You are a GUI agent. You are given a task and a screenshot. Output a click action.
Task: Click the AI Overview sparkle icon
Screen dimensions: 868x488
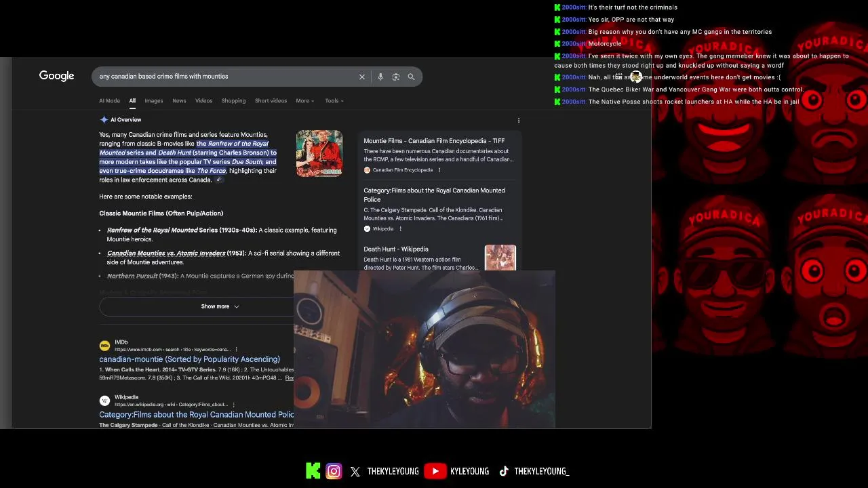(x=104, y=120)
